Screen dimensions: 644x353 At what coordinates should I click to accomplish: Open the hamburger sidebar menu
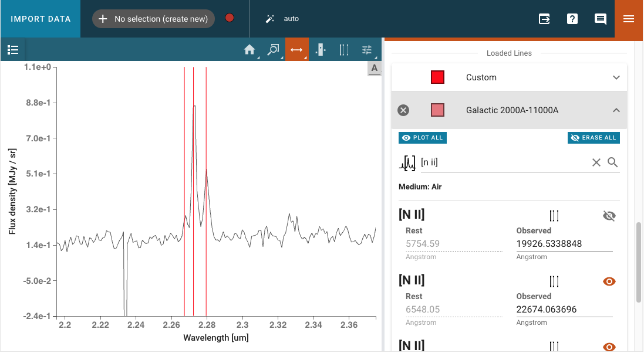coord(629,19)
